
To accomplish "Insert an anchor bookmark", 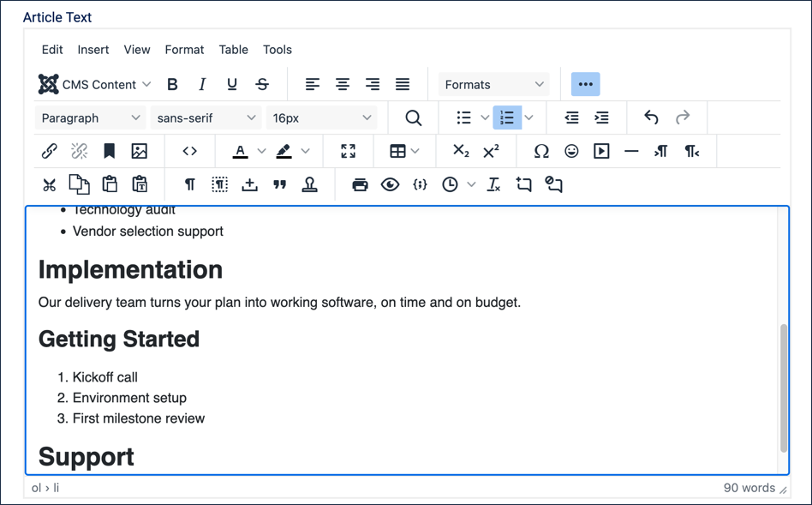I will coord(110,151).
